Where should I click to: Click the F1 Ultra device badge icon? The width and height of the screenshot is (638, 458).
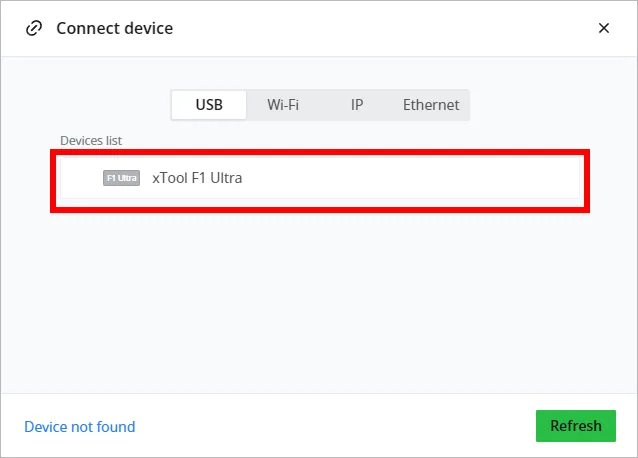pos(121,178)
